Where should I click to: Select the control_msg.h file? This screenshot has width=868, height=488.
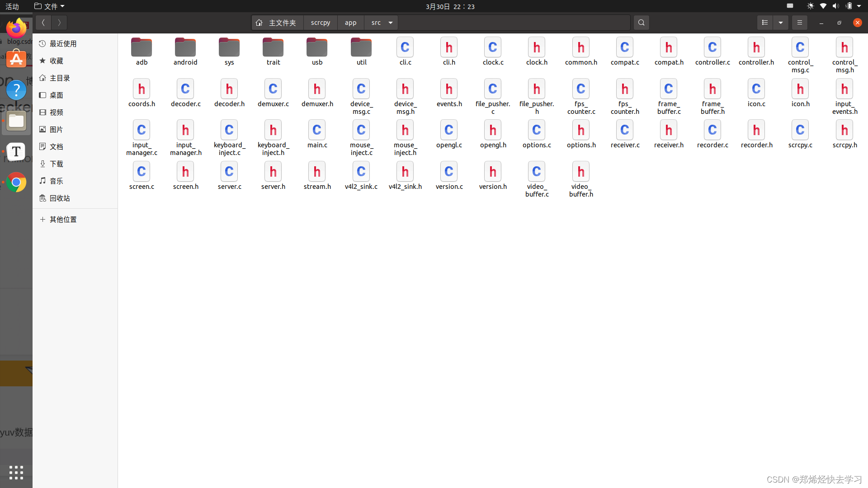coord(844,55)
